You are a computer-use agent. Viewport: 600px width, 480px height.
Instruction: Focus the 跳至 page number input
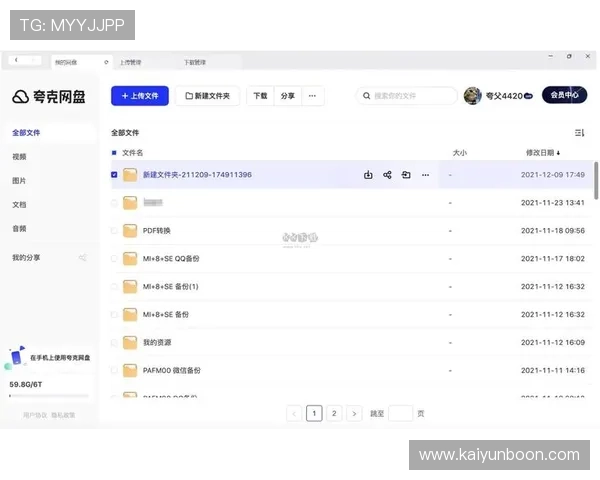(400, 413)
